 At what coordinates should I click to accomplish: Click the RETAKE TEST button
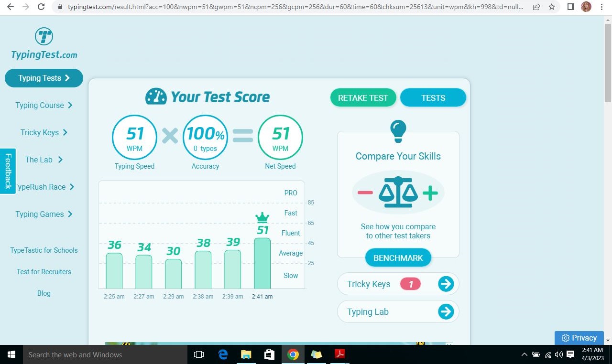tap(363, 97)
